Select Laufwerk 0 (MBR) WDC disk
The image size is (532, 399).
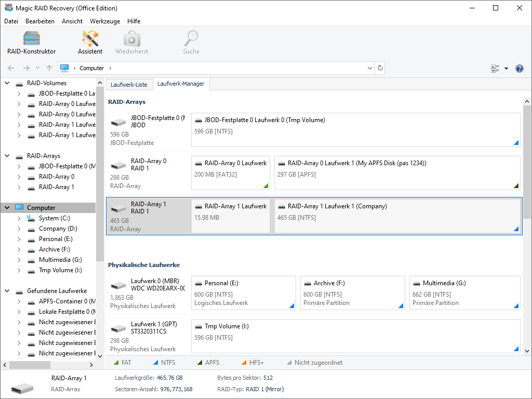click(148, 293)
